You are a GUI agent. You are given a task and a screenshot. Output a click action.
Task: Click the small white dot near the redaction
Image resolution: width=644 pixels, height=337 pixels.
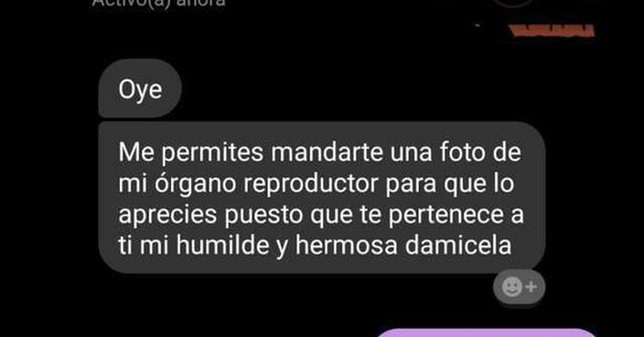[478, 25]
